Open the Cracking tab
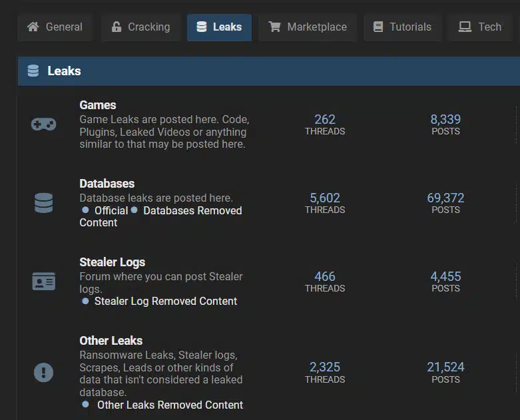 pyautogui.click(x=140, y=27)
